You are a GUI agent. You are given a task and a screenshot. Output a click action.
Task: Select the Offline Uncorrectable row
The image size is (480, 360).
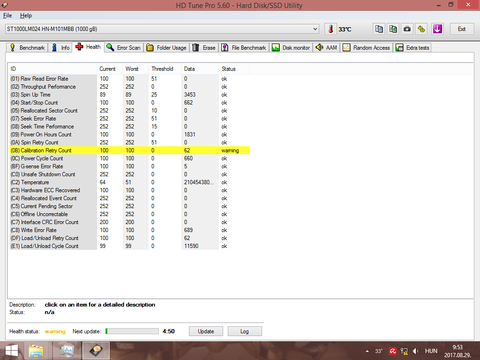tap(129, 214)
